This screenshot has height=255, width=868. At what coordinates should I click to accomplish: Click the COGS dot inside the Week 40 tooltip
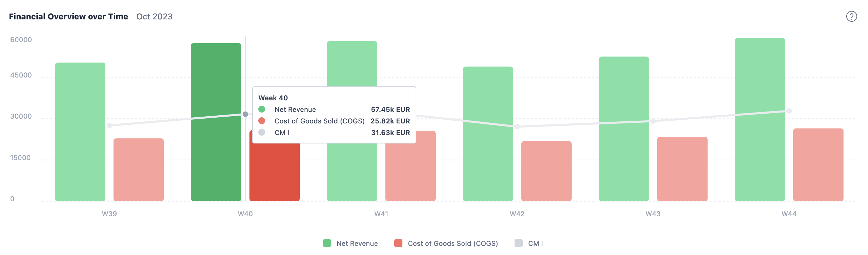tap(262, 121)
